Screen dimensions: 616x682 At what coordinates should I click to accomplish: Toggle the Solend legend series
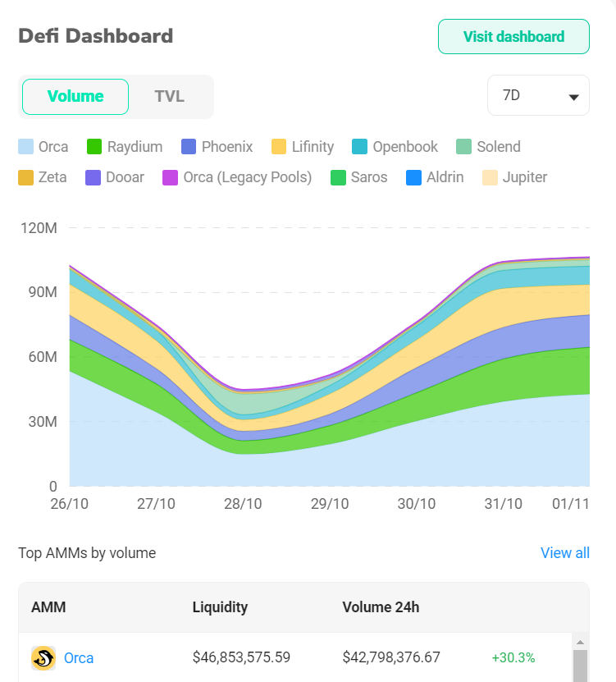pos(488,147)
